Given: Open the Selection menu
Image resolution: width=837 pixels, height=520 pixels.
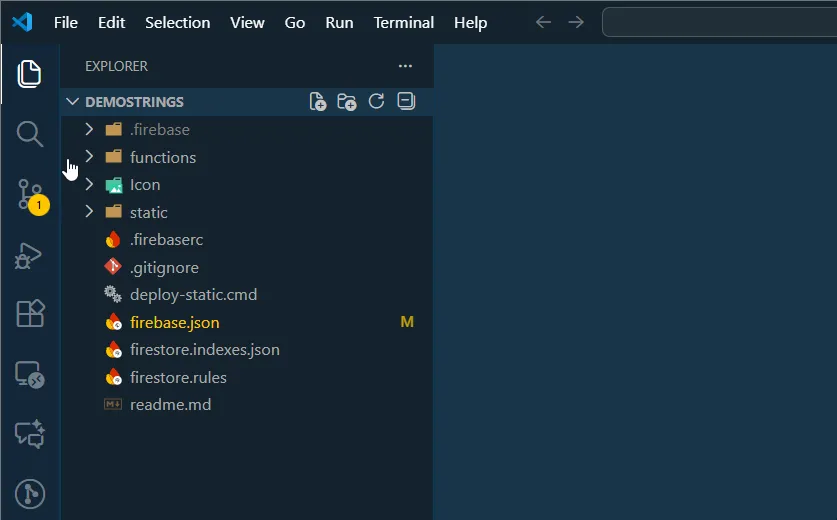Looking at the screenshot, I should (177, 22).
